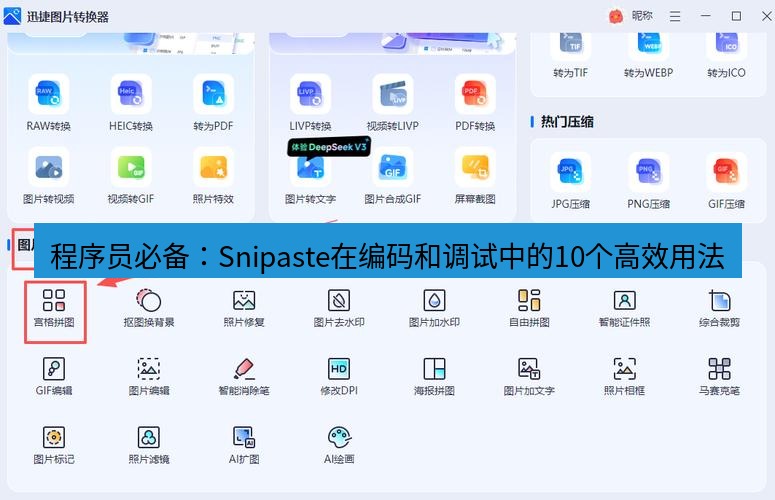Minimize the application window
This screenshot has height=500, width=775.
coord(706,16)
